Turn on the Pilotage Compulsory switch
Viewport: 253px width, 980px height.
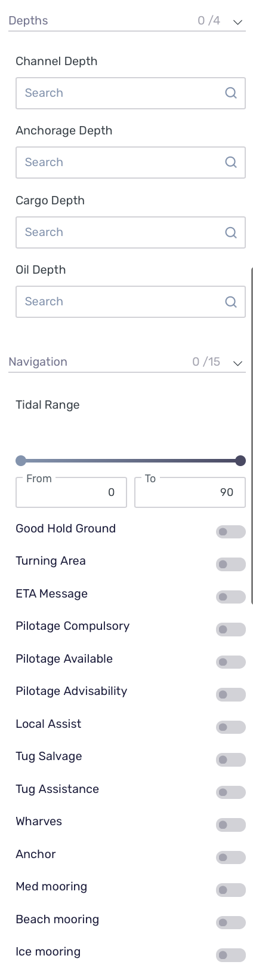click(231, 629)
